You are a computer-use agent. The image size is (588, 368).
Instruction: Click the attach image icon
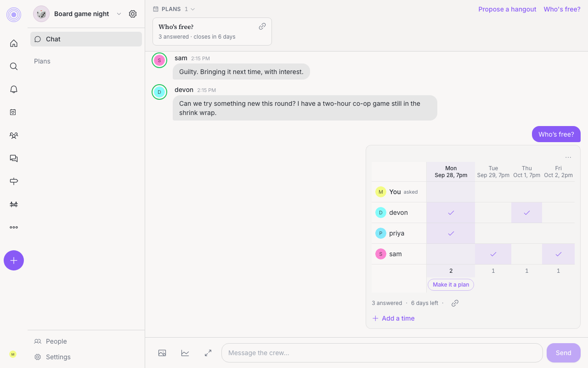click(x=162, y=353)
